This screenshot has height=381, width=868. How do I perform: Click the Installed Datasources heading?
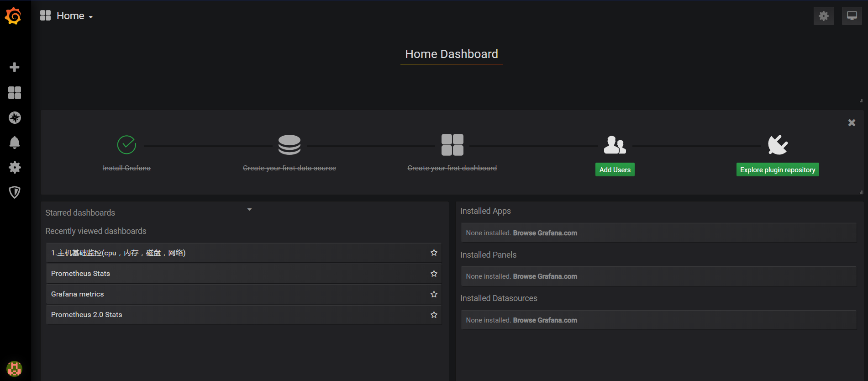click(x=499, y=298)
